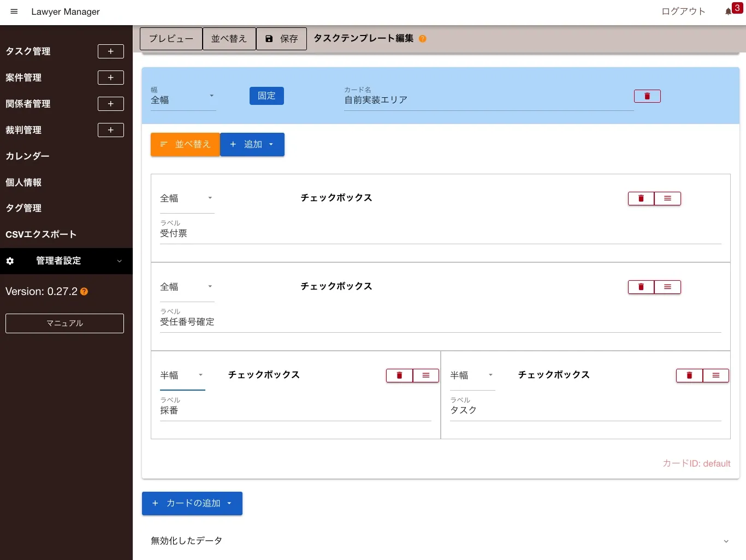Open the カードの追加 dropdown button
The image size is (746, 560).
pyautogui.click(x=192, y=503)
